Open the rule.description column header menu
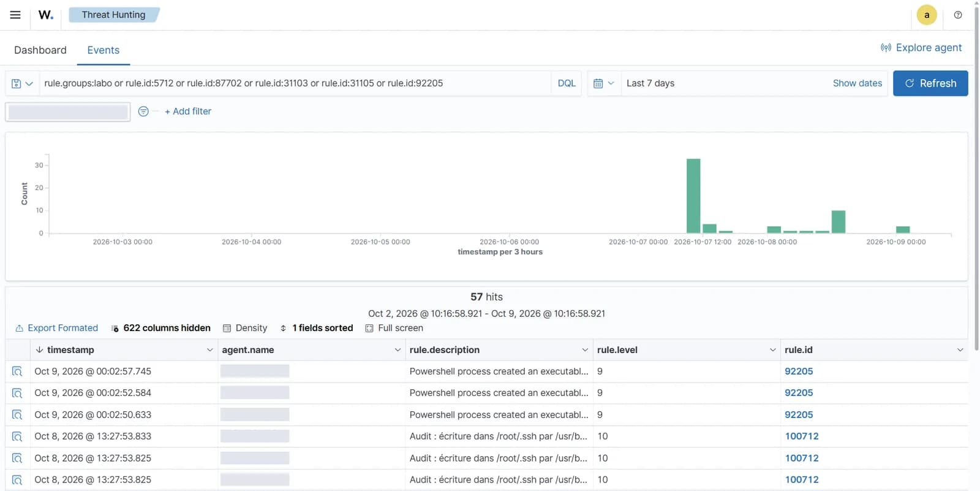 click(585, 350)
